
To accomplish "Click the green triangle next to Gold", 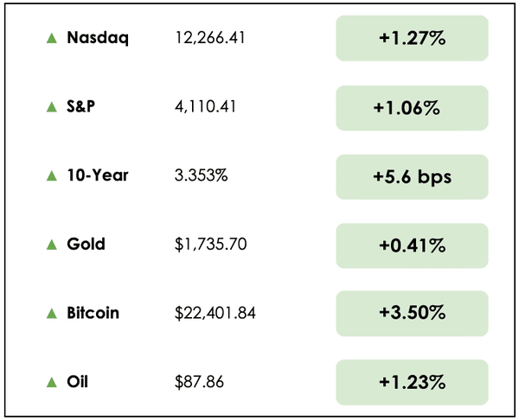I will click(52, 245).
